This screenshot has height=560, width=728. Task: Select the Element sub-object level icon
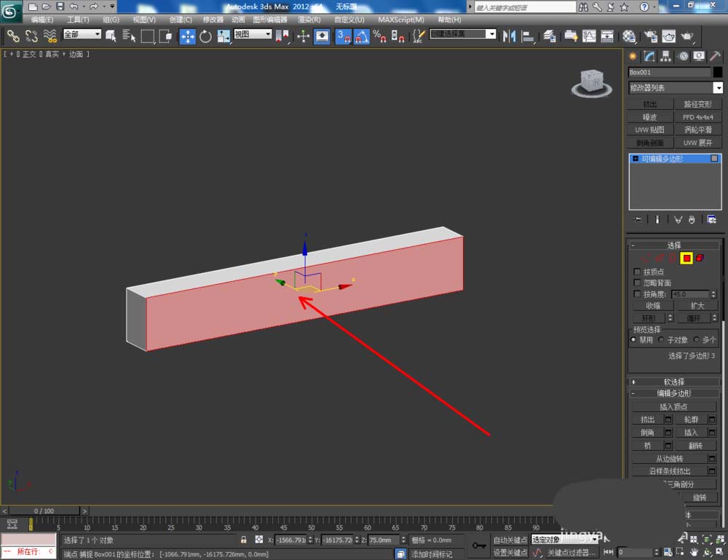point(700,258)
